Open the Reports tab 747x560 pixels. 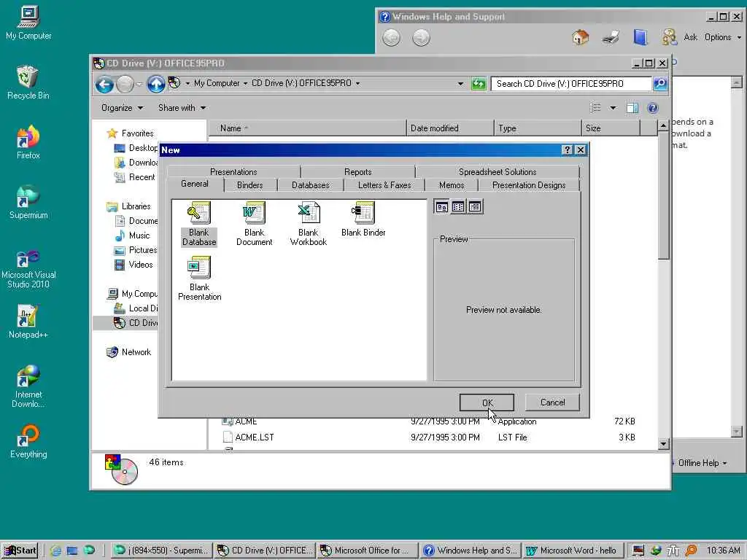[x=357, y=171]
